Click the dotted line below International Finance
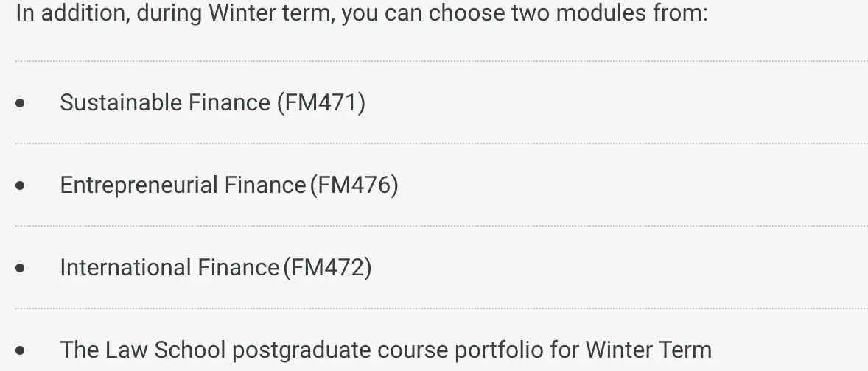The width and height of the screenshot is (868, 371). coord(441,308)
